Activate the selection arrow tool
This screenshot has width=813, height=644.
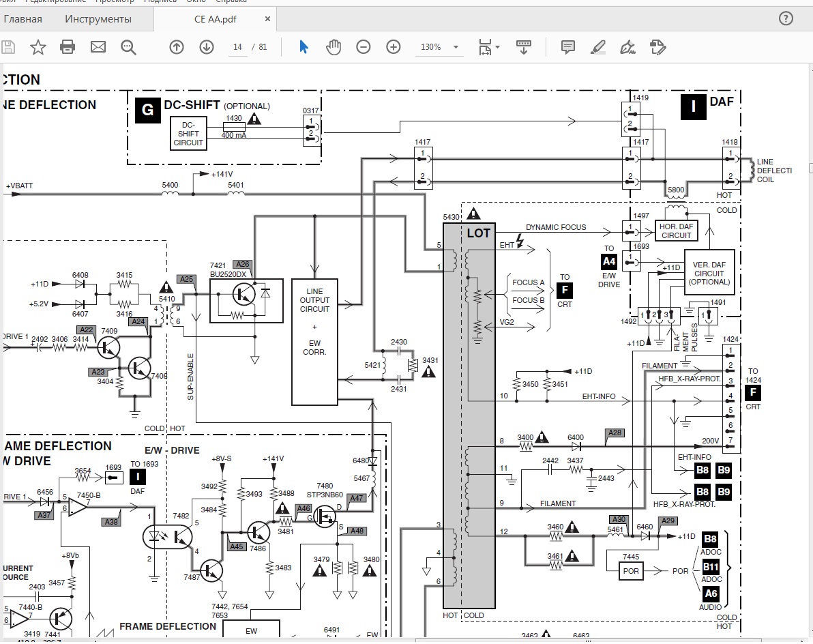tap(304, 47)
